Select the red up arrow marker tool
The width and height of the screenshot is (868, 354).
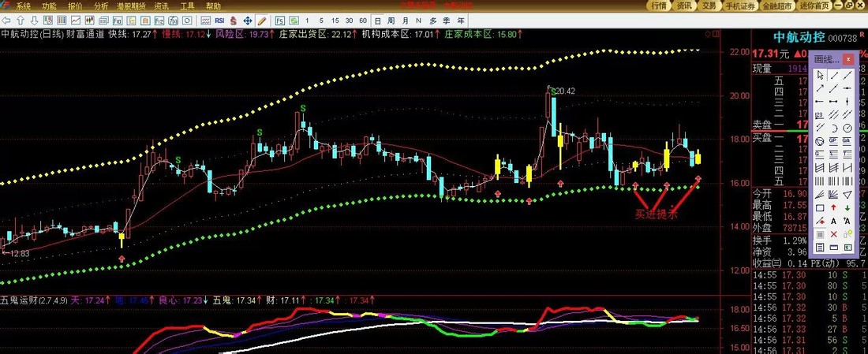pos(834,208)
